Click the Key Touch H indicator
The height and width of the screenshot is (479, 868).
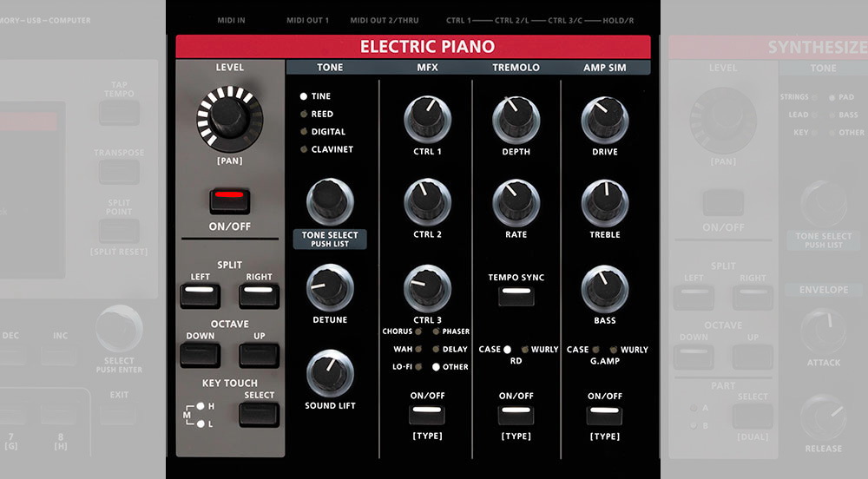[201, 406]
